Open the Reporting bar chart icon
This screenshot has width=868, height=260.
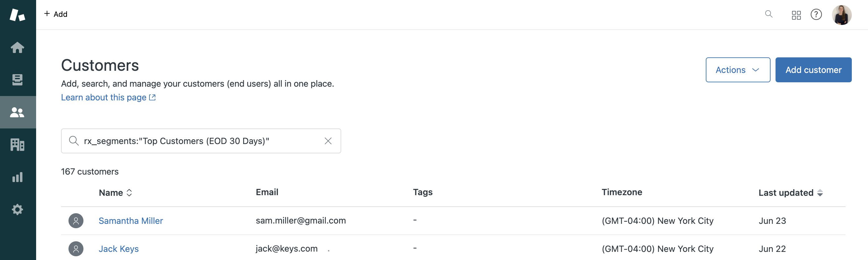tap(17, 177)
